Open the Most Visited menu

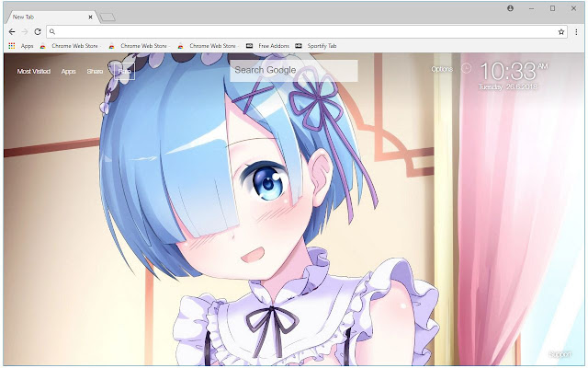34,72
